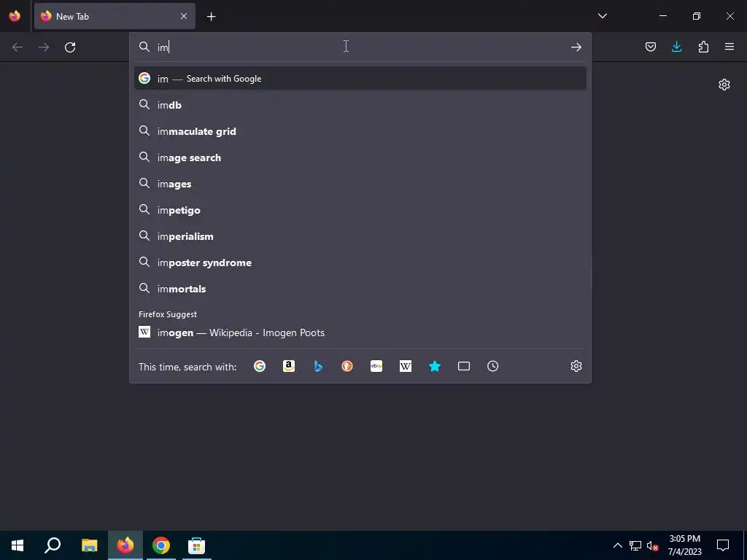The image size is (747, 560).
Task: Choose the immortals suggestion
Action: click(360, 289)
